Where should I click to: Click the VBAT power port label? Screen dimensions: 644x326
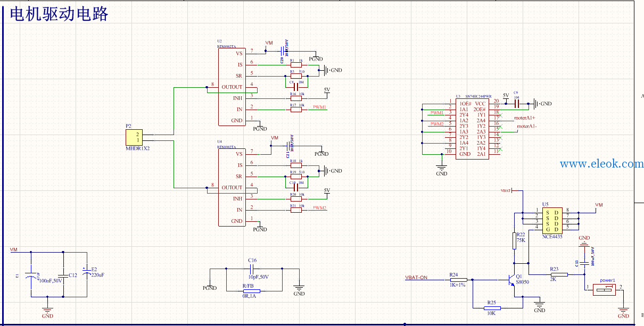506,190
